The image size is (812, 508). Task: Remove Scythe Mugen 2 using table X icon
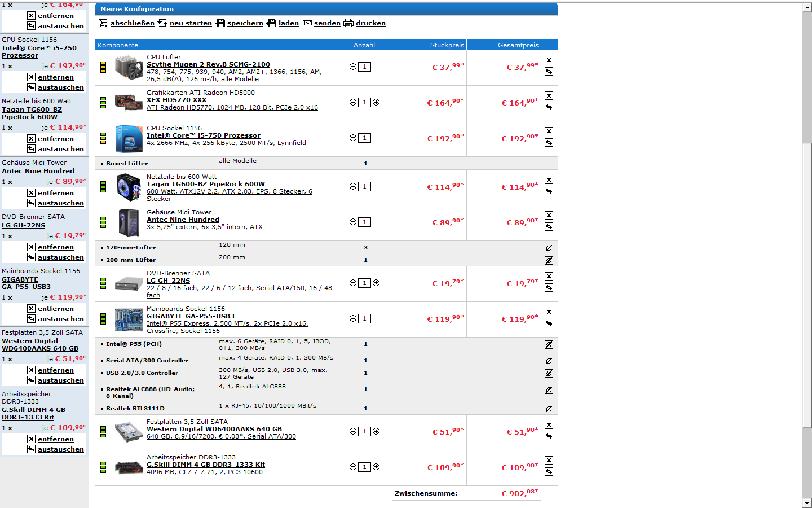click(x=549, y=60)
